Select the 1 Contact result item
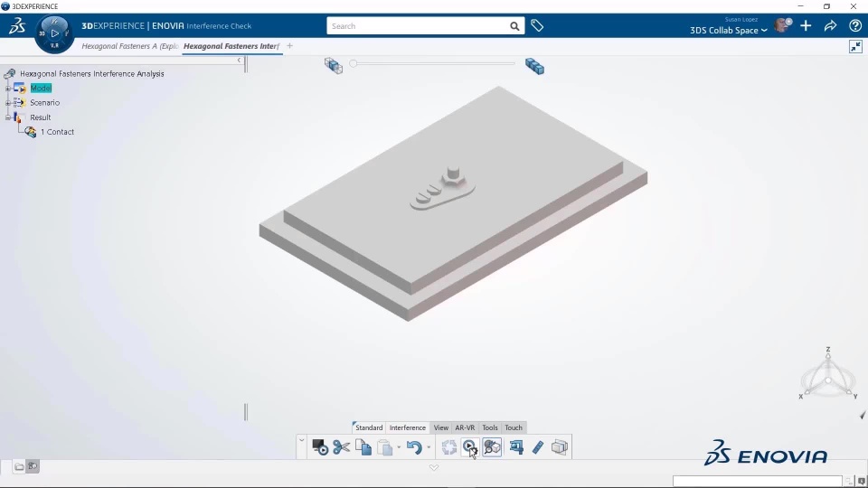The image size is (868, 488). coord(57,132)
